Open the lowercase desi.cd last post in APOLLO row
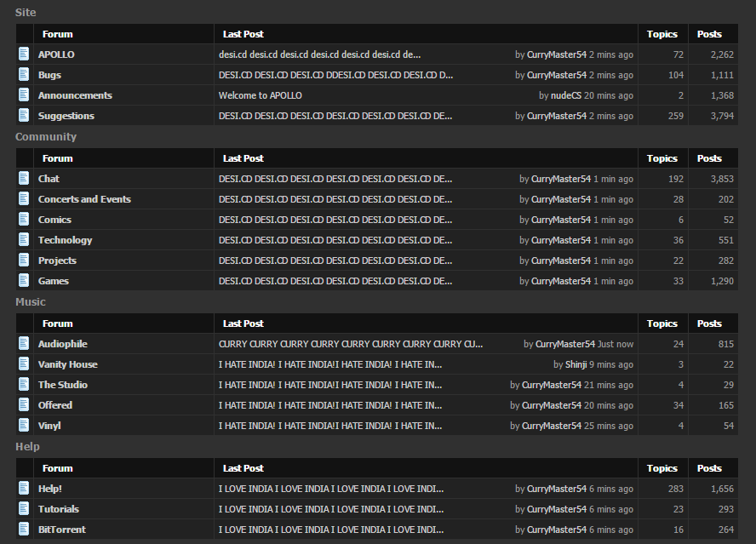756x544 pixels. [319, 54]
